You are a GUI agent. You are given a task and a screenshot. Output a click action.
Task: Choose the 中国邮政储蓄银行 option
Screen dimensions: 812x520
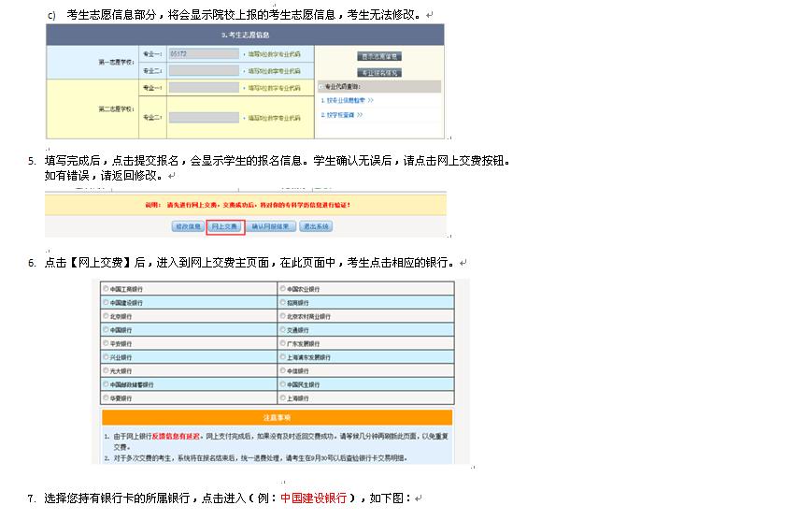[107, 384]
